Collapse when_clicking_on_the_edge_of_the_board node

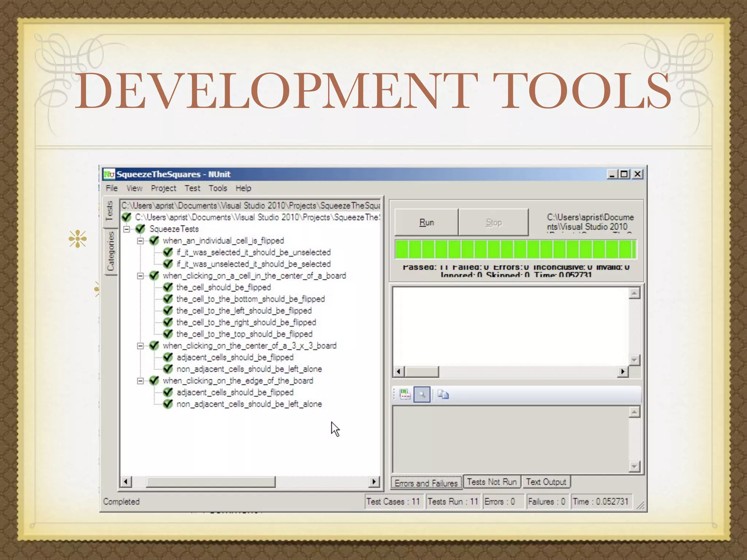[x=140, y=381]
